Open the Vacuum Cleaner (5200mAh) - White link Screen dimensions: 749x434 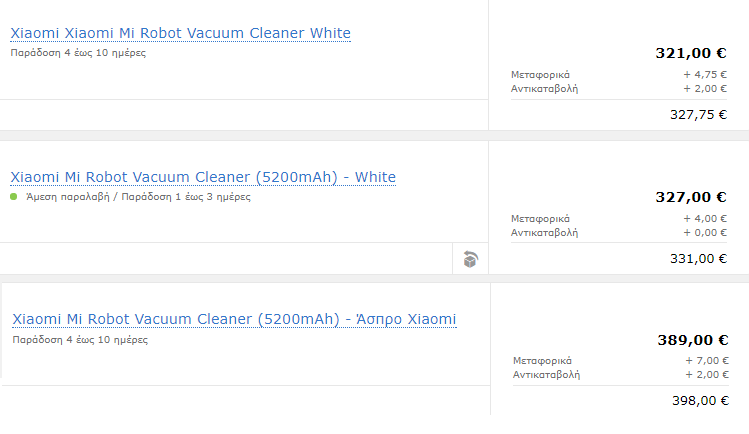point(203,178)
